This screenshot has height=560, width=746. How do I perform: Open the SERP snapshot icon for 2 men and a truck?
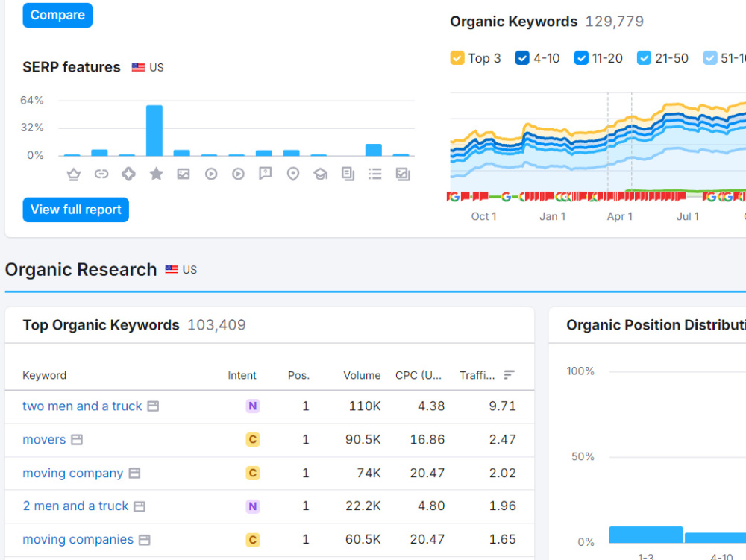pyautogui.click(x=140, y=506)
